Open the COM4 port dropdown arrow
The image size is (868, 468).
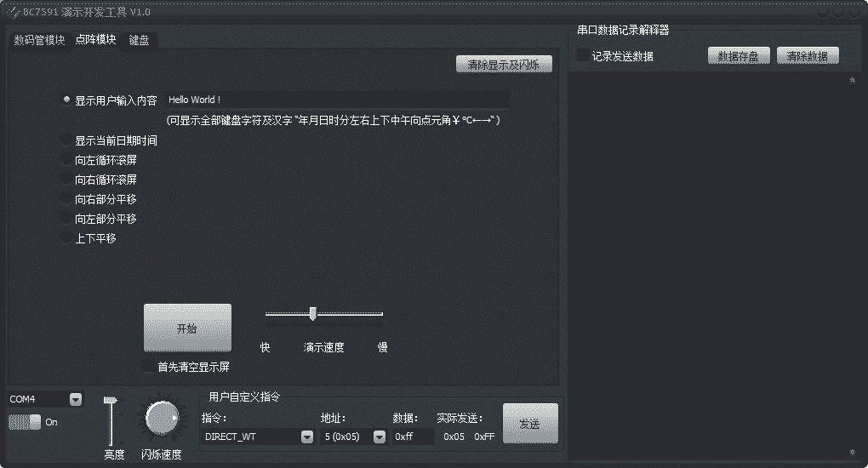coord(76,399)
